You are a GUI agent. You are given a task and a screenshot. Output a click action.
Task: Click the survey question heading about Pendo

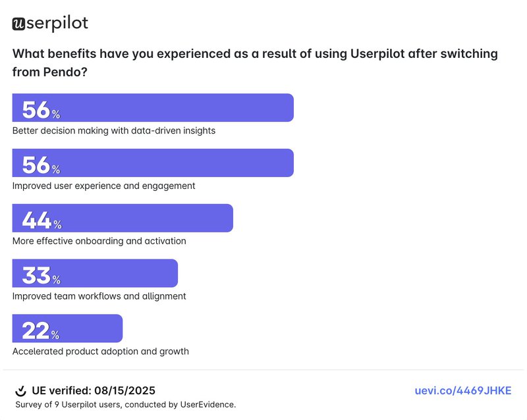point(254,63)
